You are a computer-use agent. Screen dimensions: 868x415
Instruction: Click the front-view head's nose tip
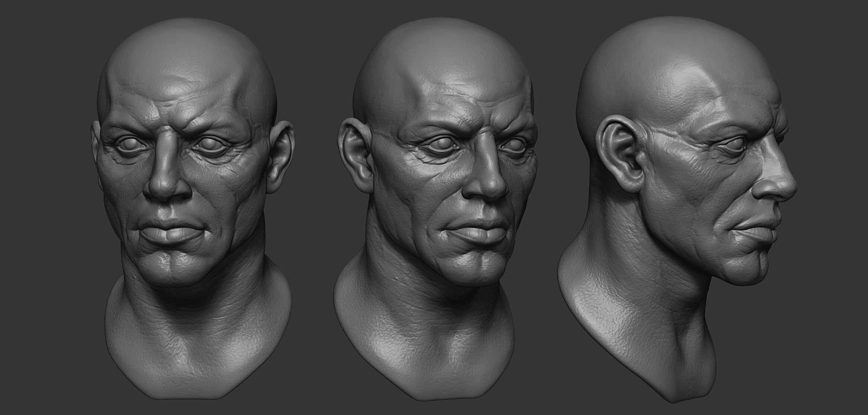[x=167, y=187]
